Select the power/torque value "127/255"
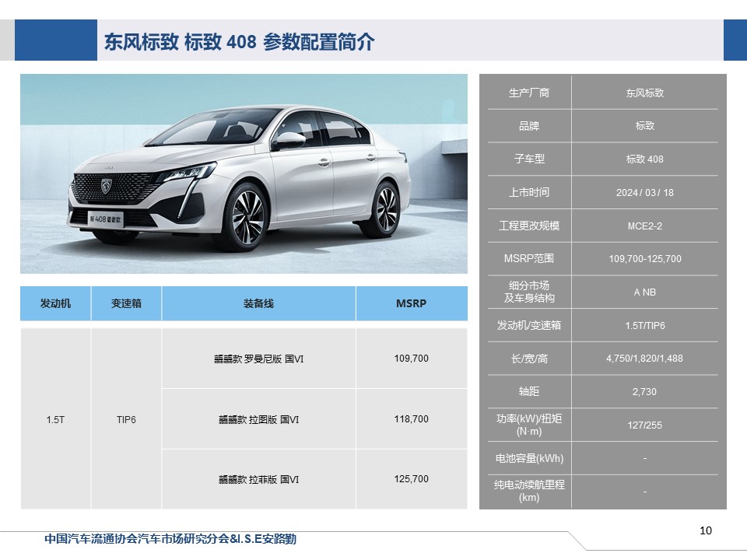This screenshot has width=747, height=560. tap(644, 425)
